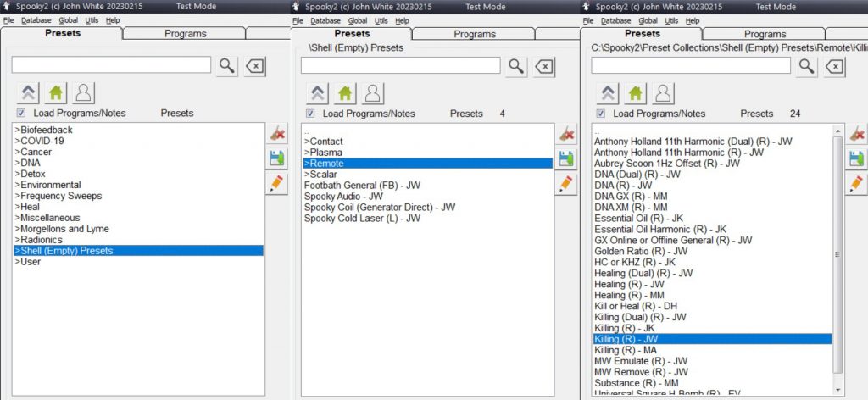Click the delete preset icon in the left panel
The width and height of the screenshot is (868, 400).
click(x=276, y=133)
